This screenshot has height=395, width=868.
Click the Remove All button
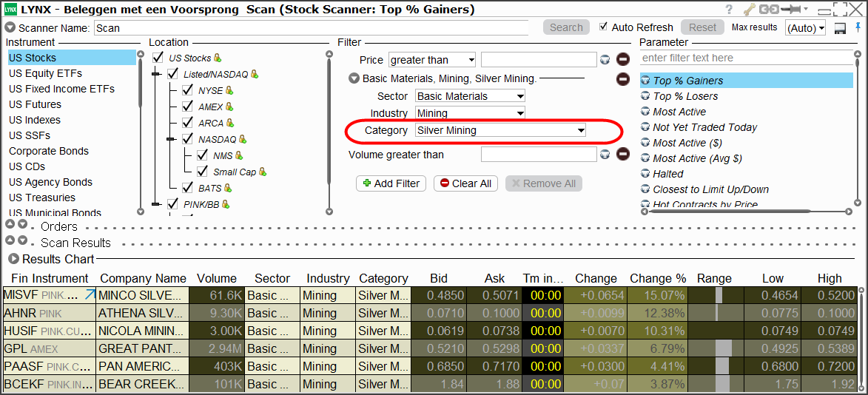coord(544,183)
